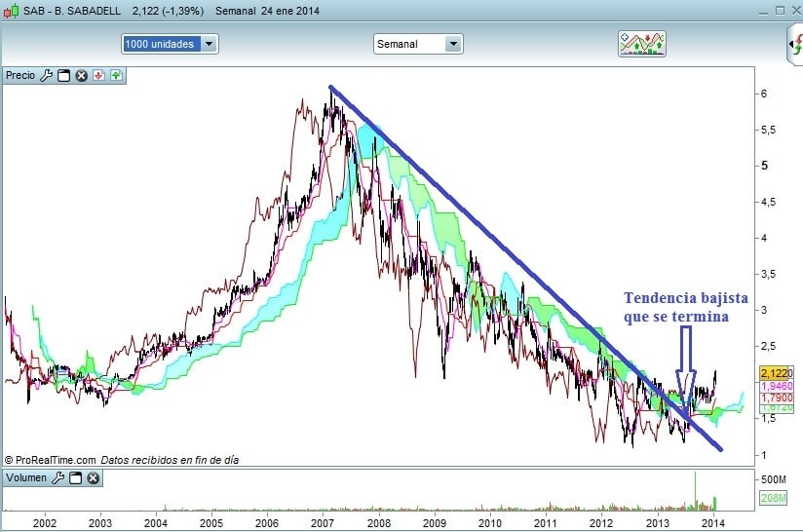Click the 2007 year label on time axis
Image resolution: width=803 pixels, height=532 pixels.
click(323, 523)
